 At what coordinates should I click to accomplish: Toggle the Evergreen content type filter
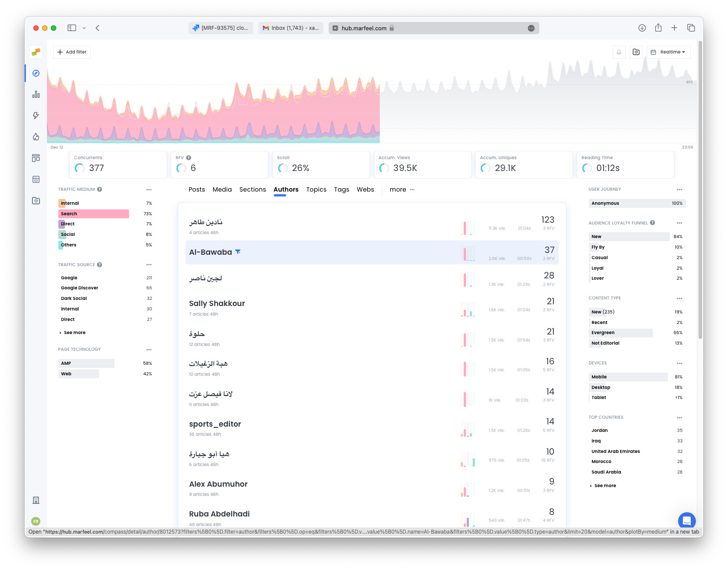click(620, 332)
